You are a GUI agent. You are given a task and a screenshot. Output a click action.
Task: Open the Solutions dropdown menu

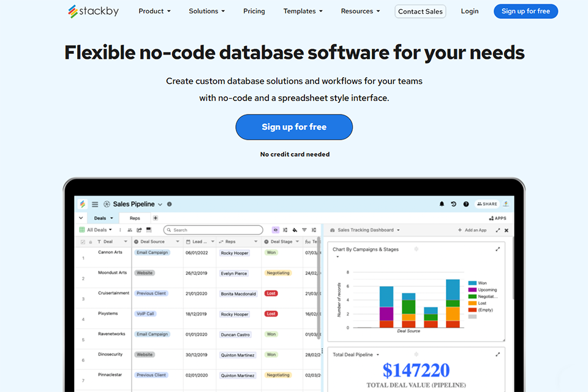point(206,11)
